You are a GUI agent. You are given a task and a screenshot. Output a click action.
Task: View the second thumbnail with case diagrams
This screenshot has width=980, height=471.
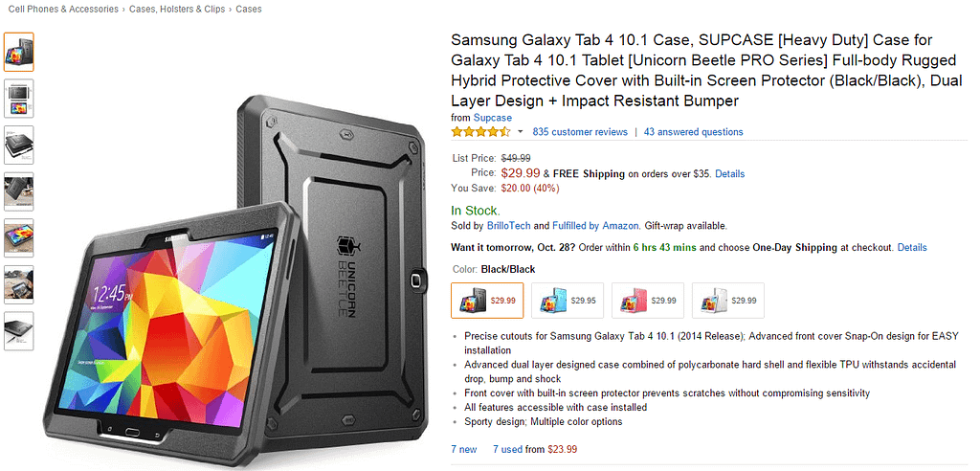pyautogui.click(x=19, y=99)
